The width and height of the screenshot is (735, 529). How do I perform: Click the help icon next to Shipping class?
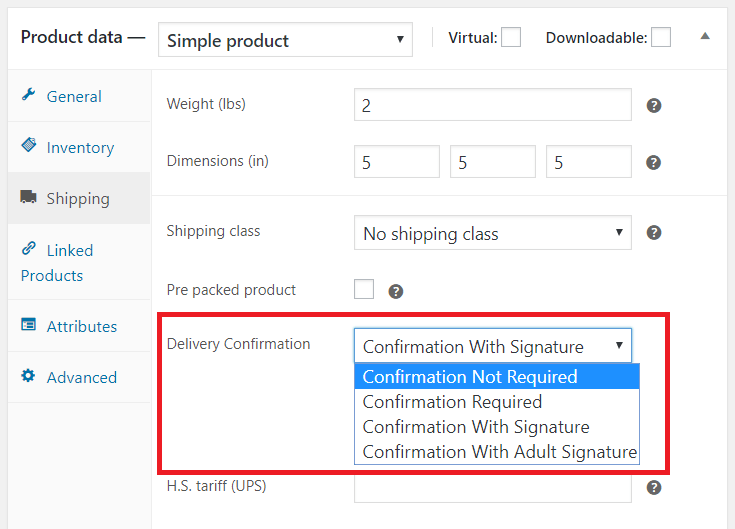[654, 233]
